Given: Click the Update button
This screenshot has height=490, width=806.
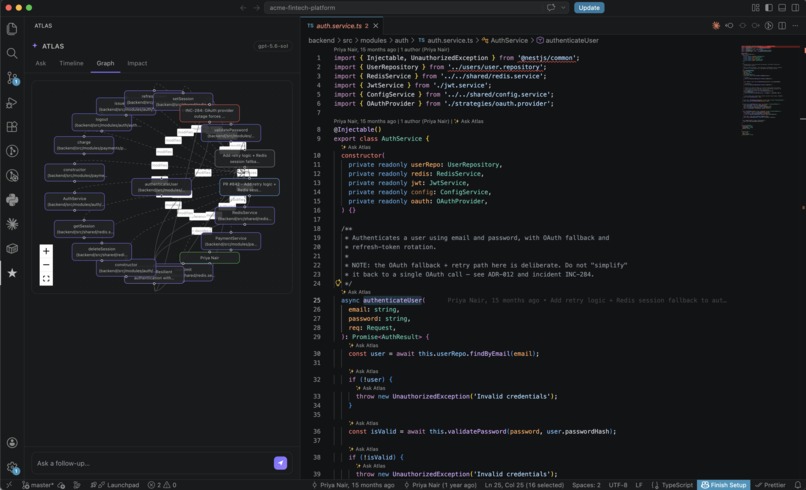Looking at the screenshot, I should click(x=589, y=8).
